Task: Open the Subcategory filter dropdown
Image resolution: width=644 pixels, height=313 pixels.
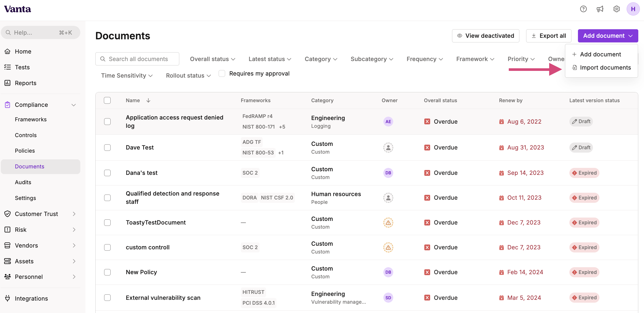Action: click(372, 59)
